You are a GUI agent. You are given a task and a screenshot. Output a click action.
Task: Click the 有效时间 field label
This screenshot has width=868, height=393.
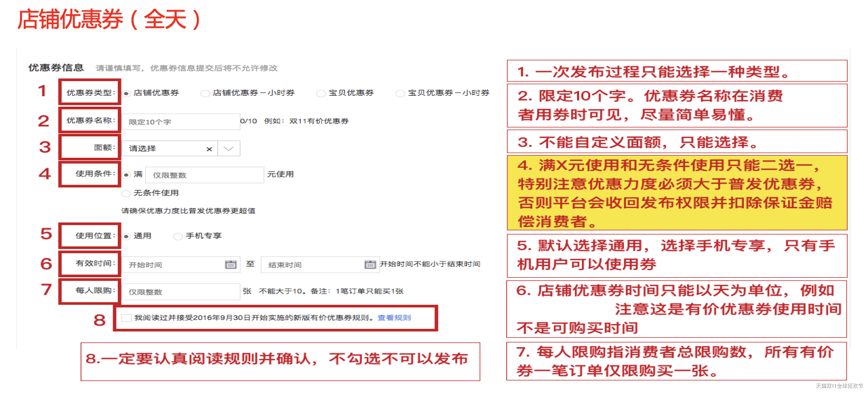click(x=95, y=263)
